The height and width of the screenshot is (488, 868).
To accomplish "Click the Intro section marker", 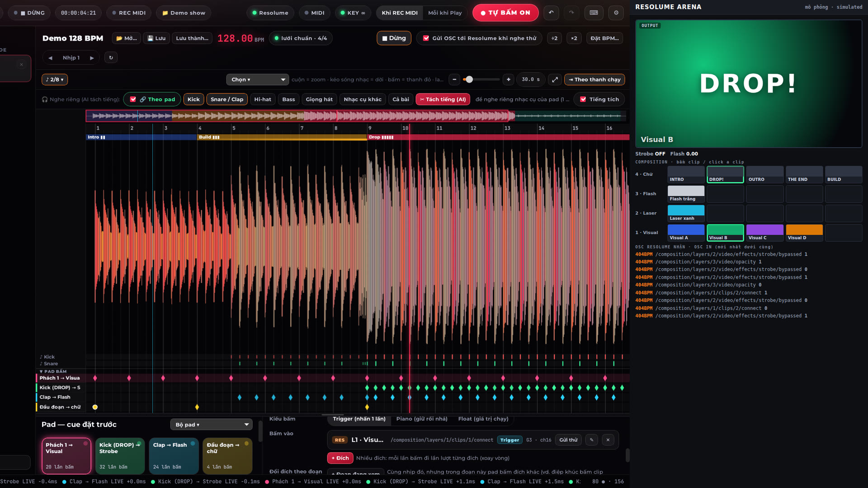I will pyautogui.click(x=141, y=137).
